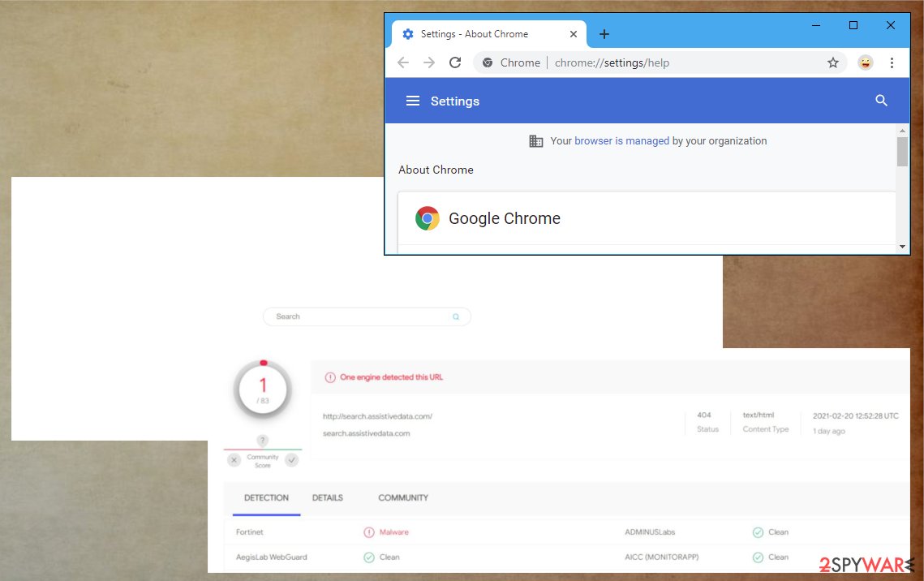Click the magnifier icon in Search box
This screenshot has width=924, height=581.
[x=456, y=317]
